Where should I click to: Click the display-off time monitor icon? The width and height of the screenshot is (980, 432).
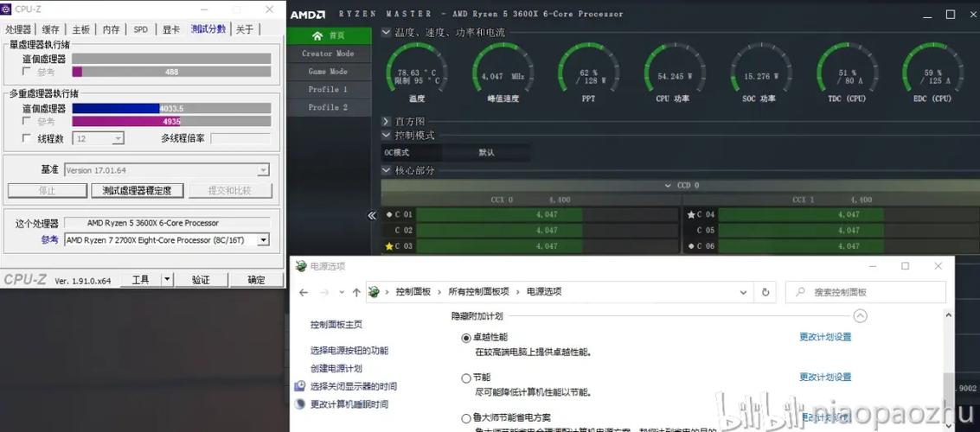[x=300, y=386]
